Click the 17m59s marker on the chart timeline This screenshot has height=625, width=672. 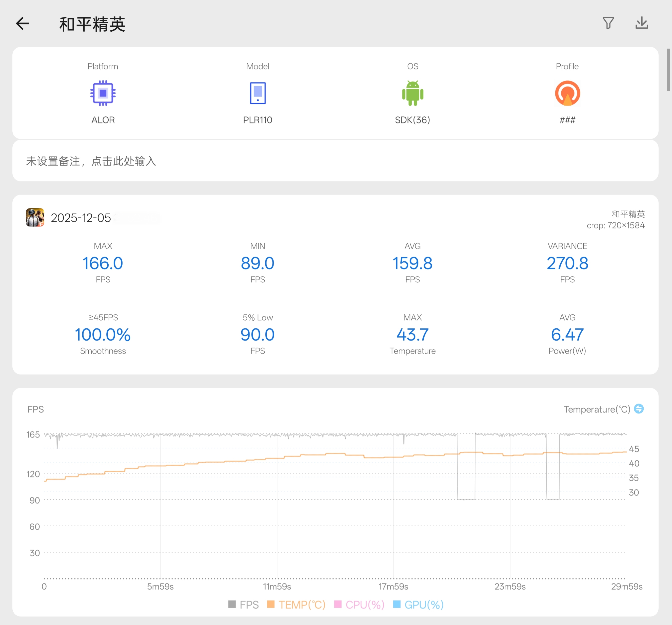[x=393, y=586]
